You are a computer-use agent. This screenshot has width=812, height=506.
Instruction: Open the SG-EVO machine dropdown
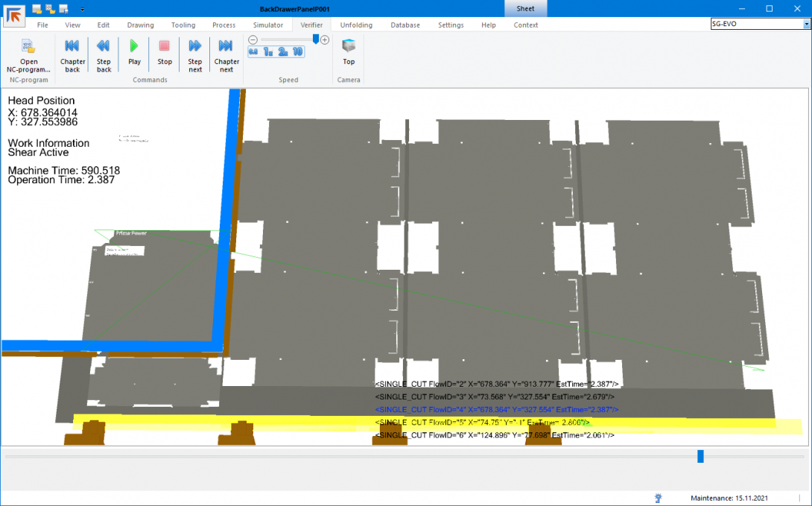(x=806, y=24)
